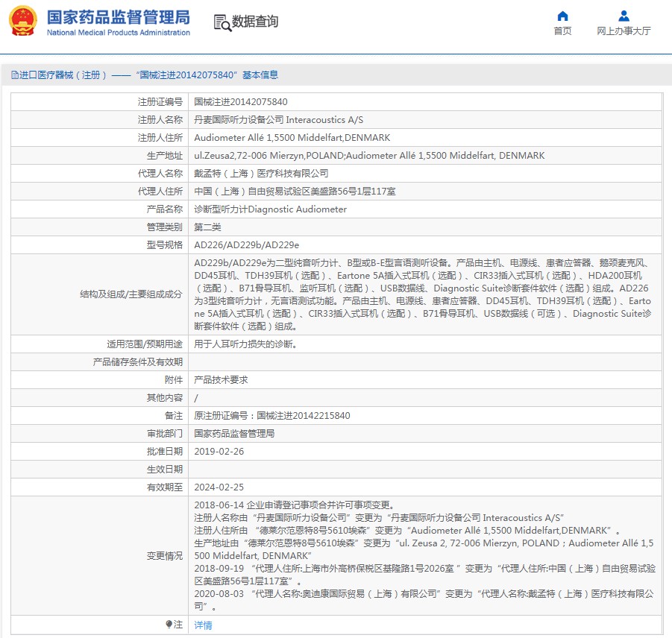The image size is (672, 638).
Task: Click management category value 第二类
Action: click(207, 227)
